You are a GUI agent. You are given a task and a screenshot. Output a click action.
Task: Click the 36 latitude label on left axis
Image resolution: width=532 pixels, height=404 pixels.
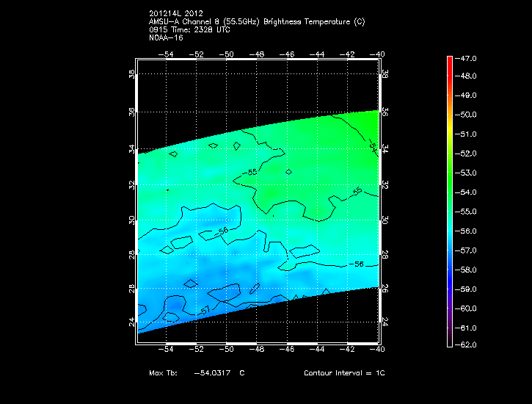point(132,112)
